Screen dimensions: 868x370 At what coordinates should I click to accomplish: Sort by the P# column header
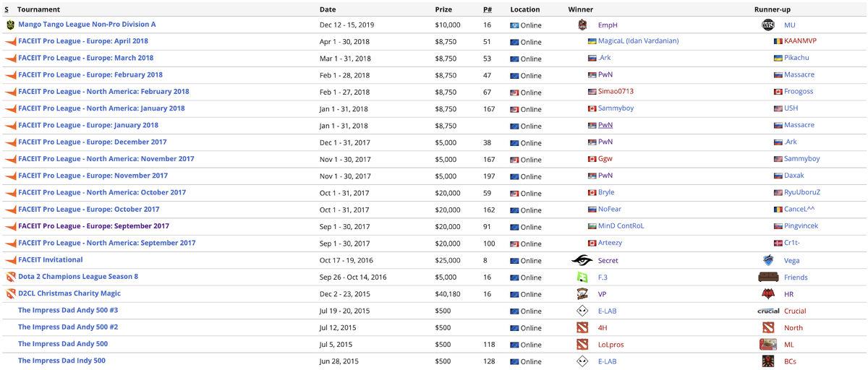488,9
